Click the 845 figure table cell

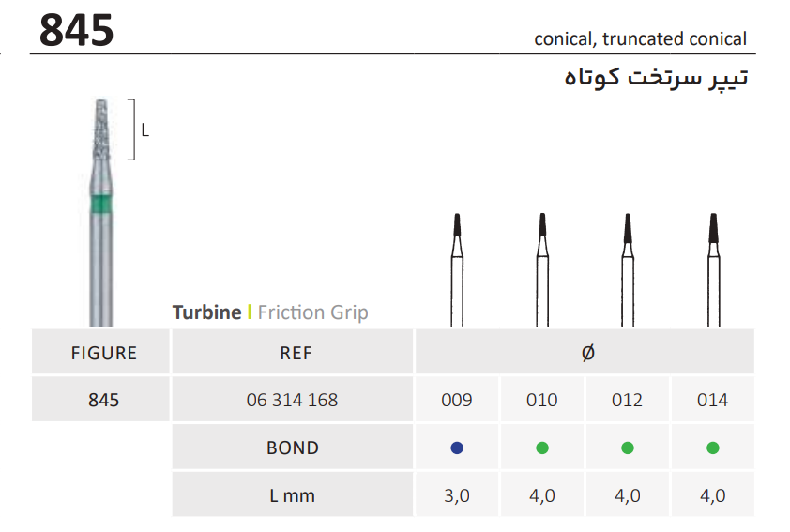[x=100, y=399]
